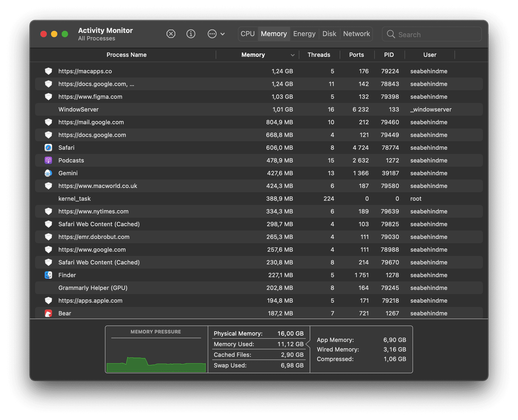Screen dimensions: 518x420
Task: Sort by Threads column header
Action: tap(319, 55)
